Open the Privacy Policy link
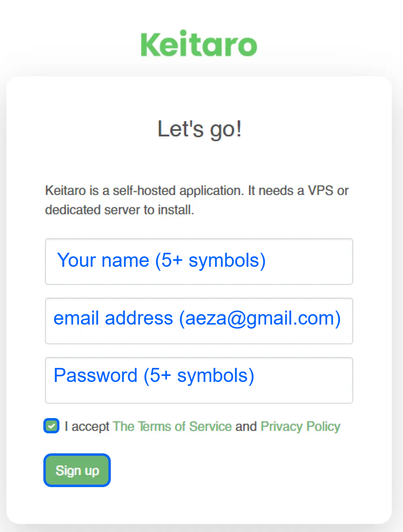 pyautogui.click(x=300, y=426)
